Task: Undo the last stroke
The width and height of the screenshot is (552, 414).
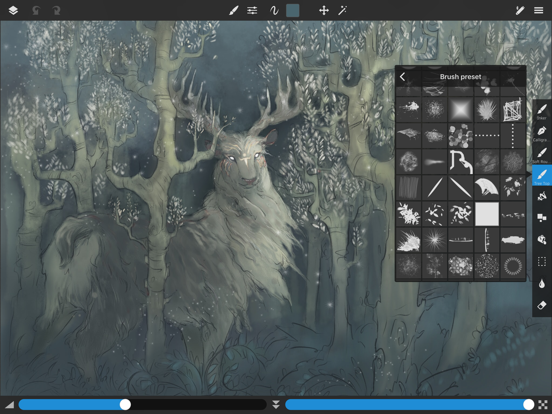Action: (36, 11)
